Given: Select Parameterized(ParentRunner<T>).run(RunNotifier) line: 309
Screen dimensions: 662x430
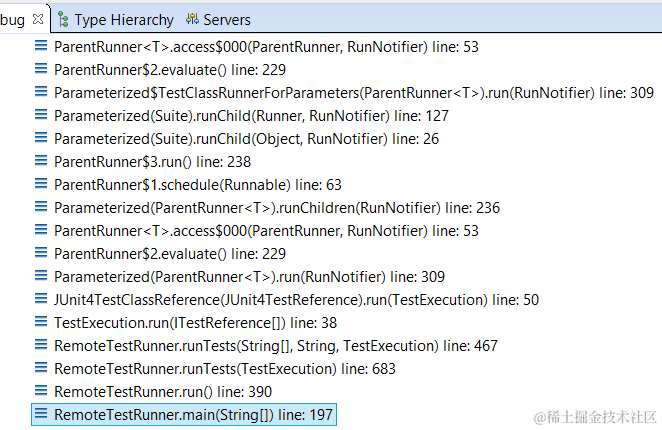Looking at the screenshot, I should (x=250, y=277).
